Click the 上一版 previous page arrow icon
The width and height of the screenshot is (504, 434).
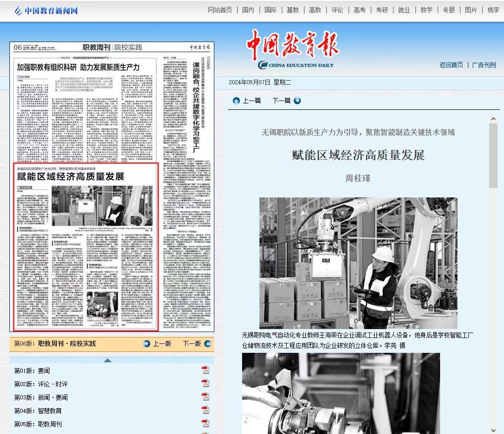pos(147,343)
